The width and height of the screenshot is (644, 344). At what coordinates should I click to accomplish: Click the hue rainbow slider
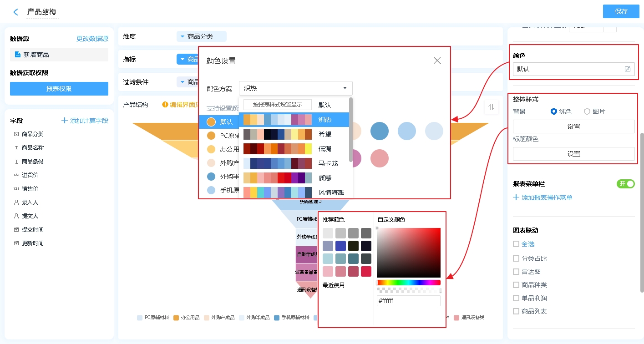[408, 283]
